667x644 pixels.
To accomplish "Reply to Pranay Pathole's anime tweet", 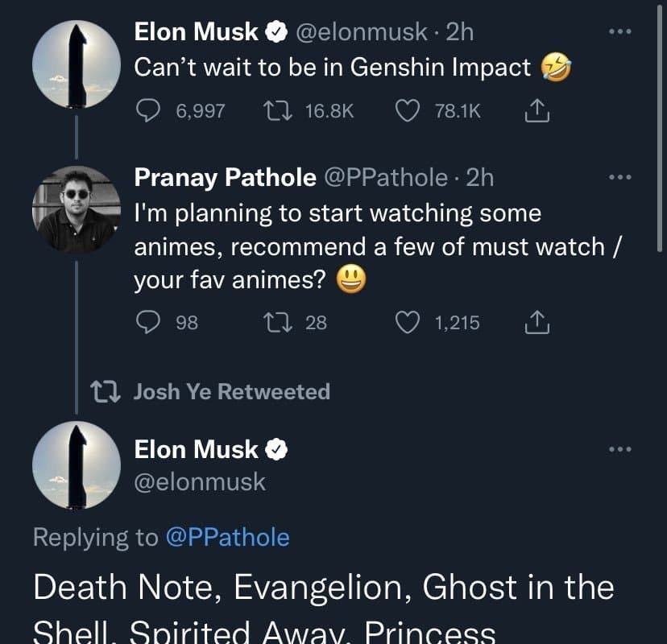I will coord(146,323).
